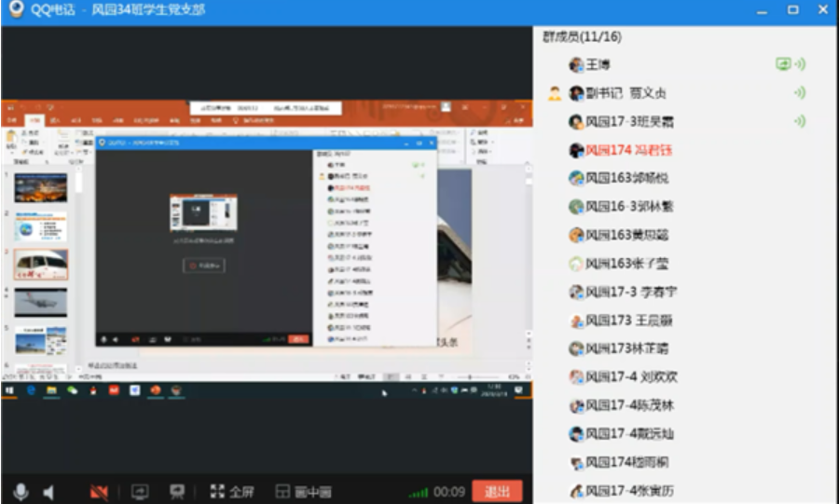Click the red 退出 button

[497, 492]
